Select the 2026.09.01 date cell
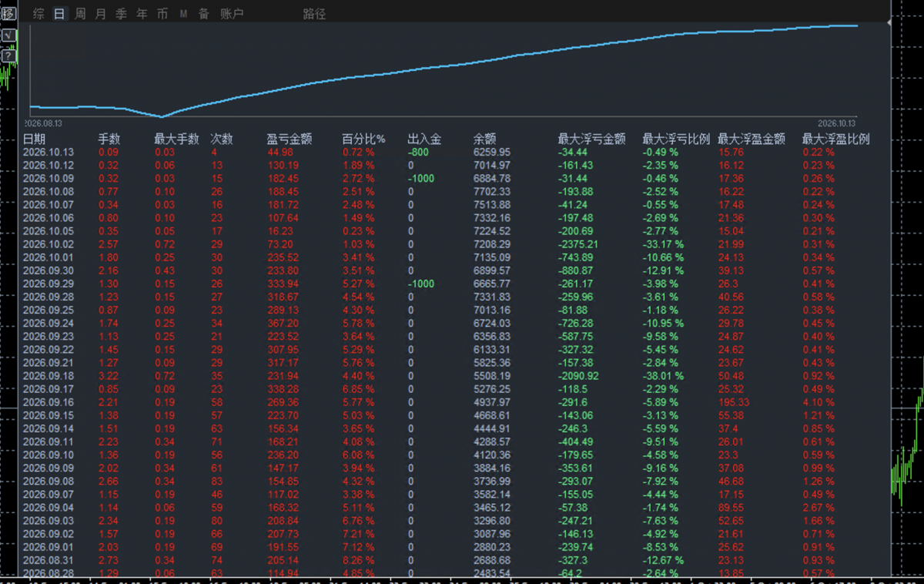 click(x=49, y=547)
